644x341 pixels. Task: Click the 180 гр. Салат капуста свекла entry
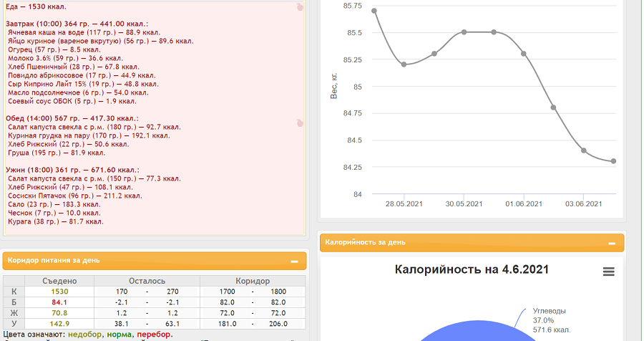click(x=94, y=127)
